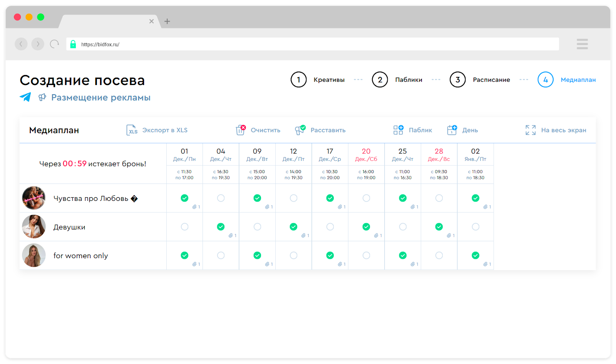Click the На весь экран button

point(563,130)
